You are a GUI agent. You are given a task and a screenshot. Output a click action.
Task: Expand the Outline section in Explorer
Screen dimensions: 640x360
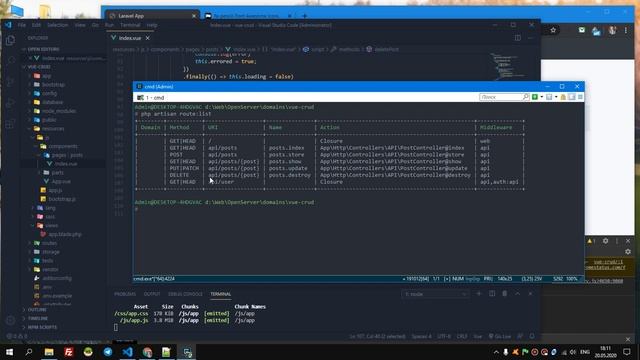point(37,310)
